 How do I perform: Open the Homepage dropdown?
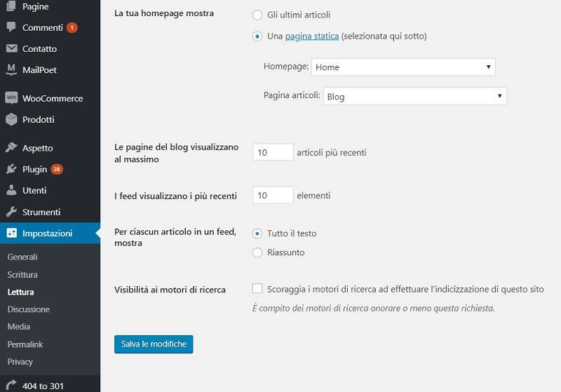point(403,67)
